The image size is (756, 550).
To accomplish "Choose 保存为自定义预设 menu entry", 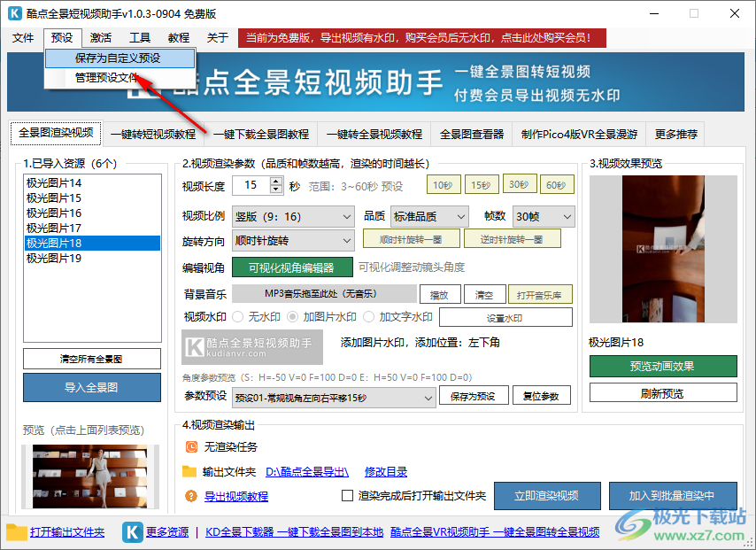I will coord(118,58).
